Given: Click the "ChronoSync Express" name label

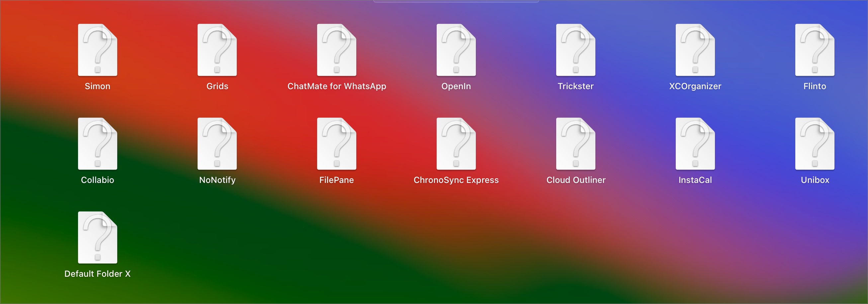Looking at the screenshot, I should (456, 180).
